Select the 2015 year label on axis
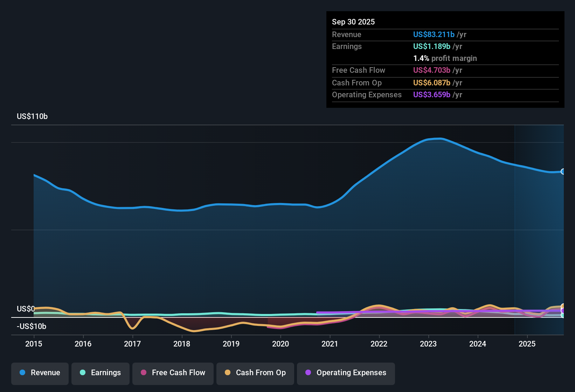Viewport: 575px width, 392px height. click(34, 344)
